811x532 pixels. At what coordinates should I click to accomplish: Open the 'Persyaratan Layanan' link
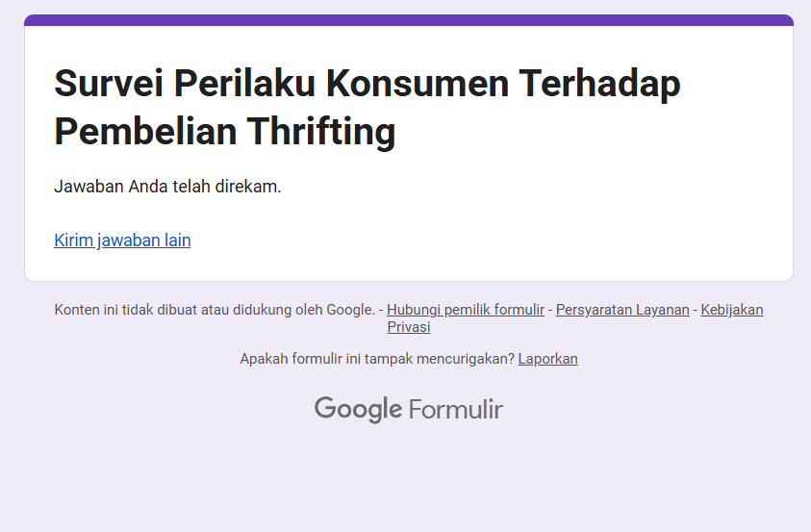pyautogui.click(x=622, y=310)
